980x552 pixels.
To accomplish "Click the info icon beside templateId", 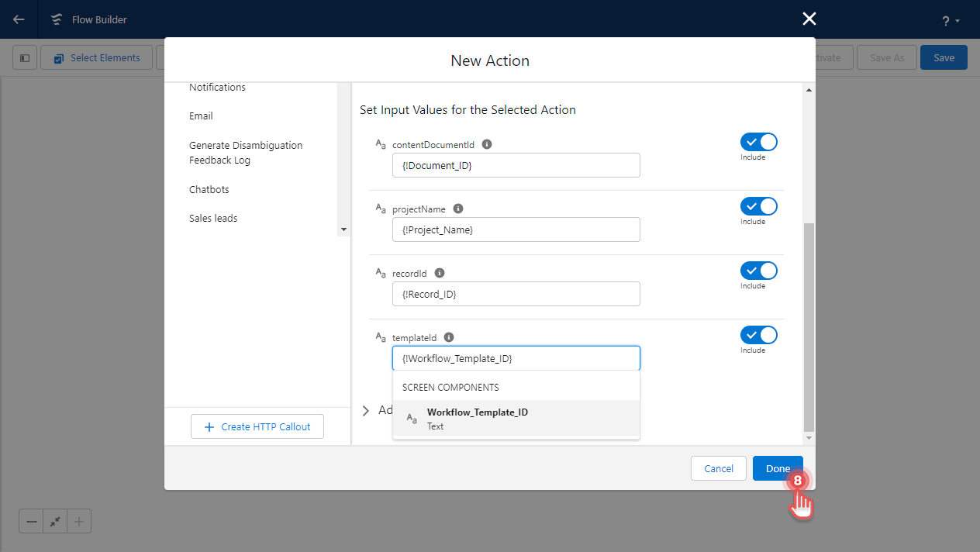I will point(448,336).
